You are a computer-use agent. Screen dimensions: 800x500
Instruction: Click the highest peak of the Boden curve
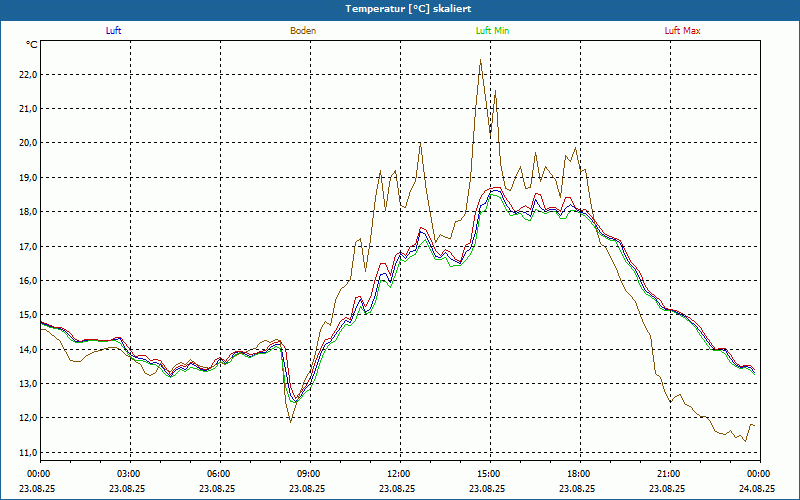pyautogui.click(x=481, y=60)
